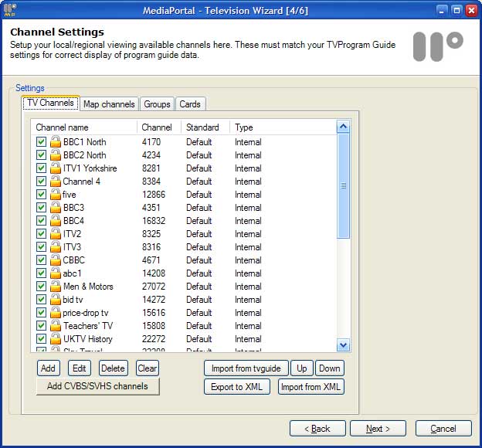Uncheck the Teachers' TV checkbox
482x448 pixels.
pos(41,326)
